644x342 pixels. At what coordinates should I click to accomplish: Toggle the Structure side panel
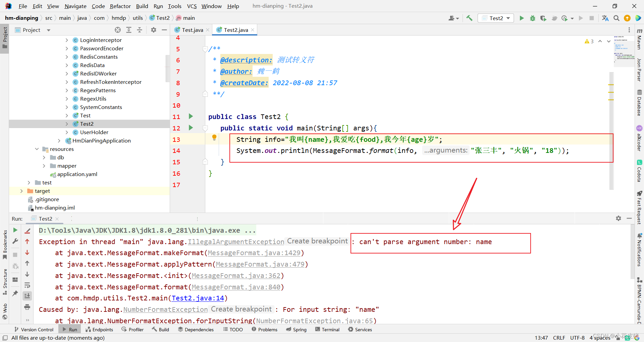tap(5, 282)
